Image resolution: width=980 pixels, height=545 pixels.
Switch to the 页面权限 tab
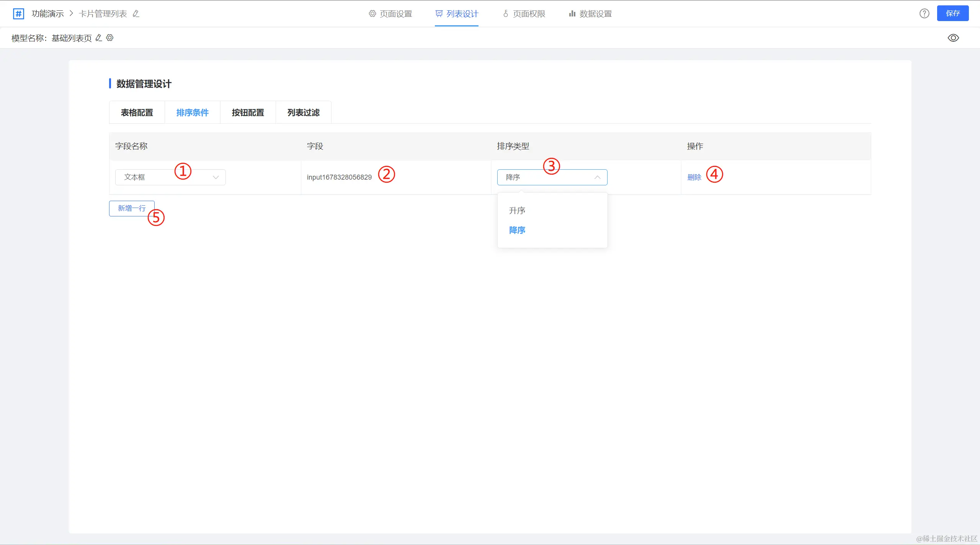(x=524, y=14)
